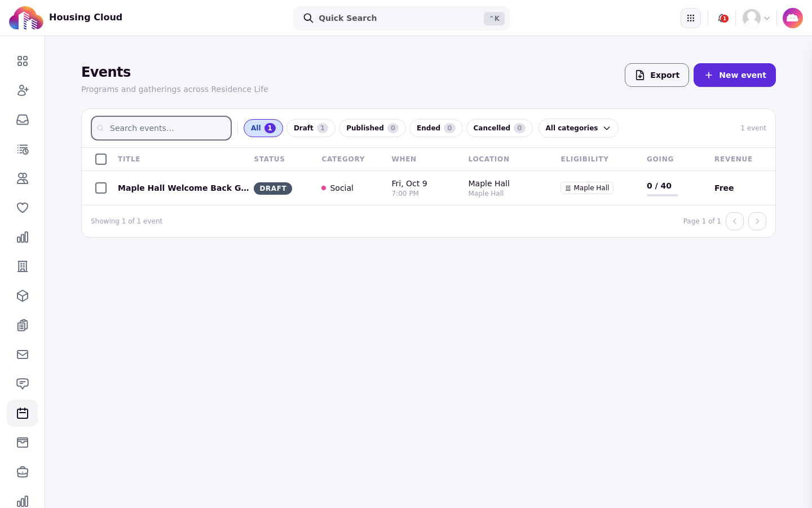The image size is (812, 508).
Task: Open the clipboard icon in sidebar
Action: [x=23, y=325]
